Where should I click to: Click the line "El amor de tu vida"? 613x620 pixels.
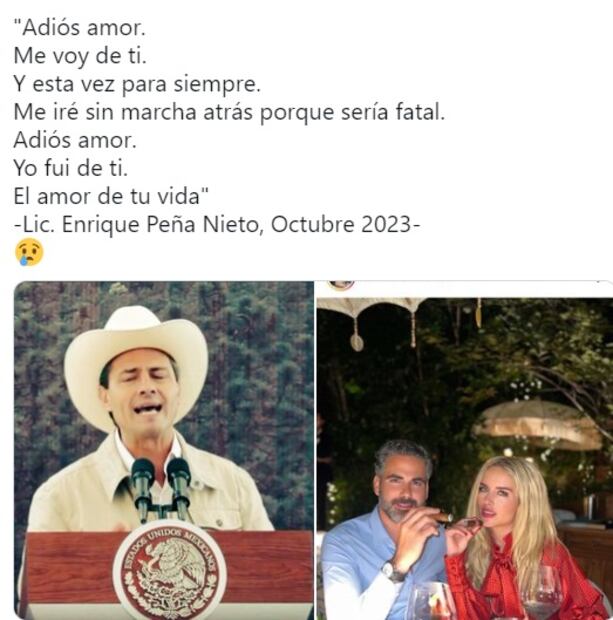pos(111,196)
